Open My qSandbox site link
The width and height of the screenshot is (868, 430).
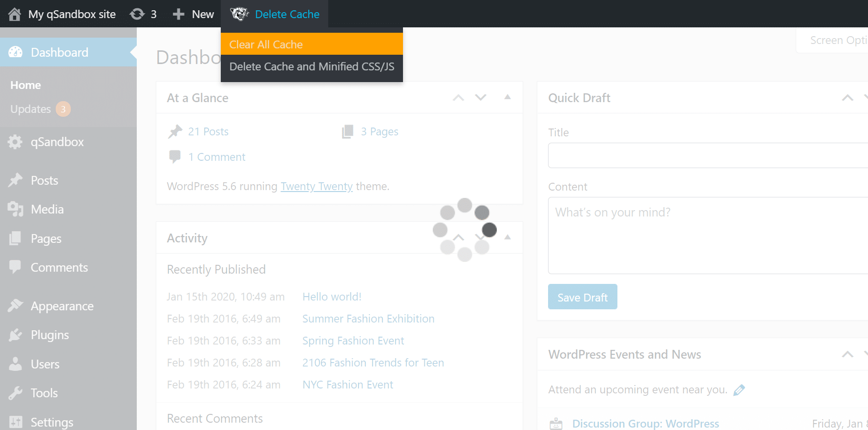[72, 14]
